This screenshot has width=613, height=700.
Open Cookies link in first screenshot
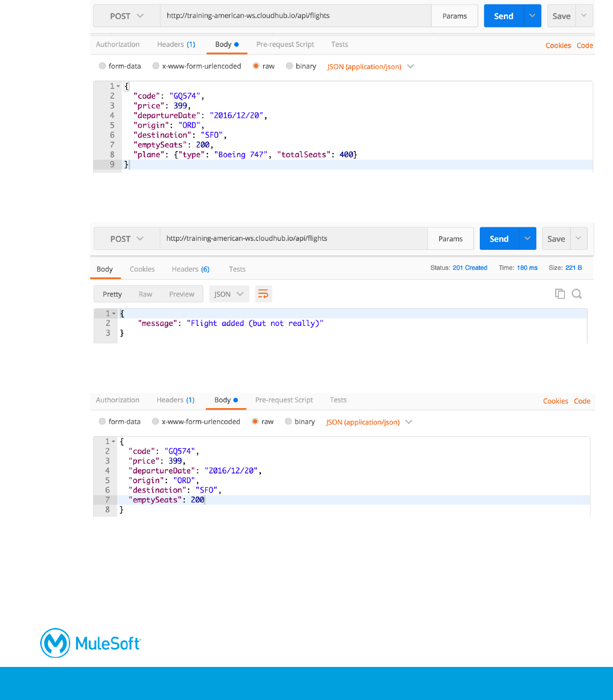click(558, 45)
